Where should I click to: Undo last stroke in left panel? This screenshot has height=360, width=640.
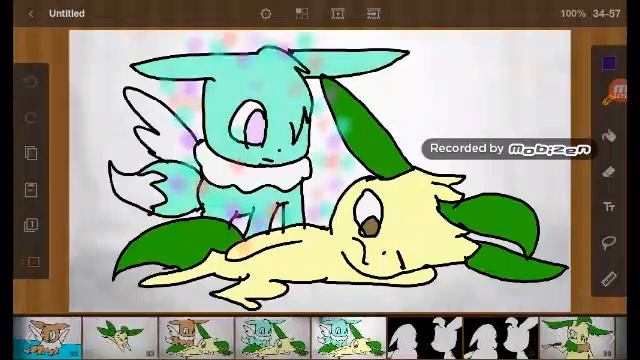pyautogui.click(x=31, y=81)
